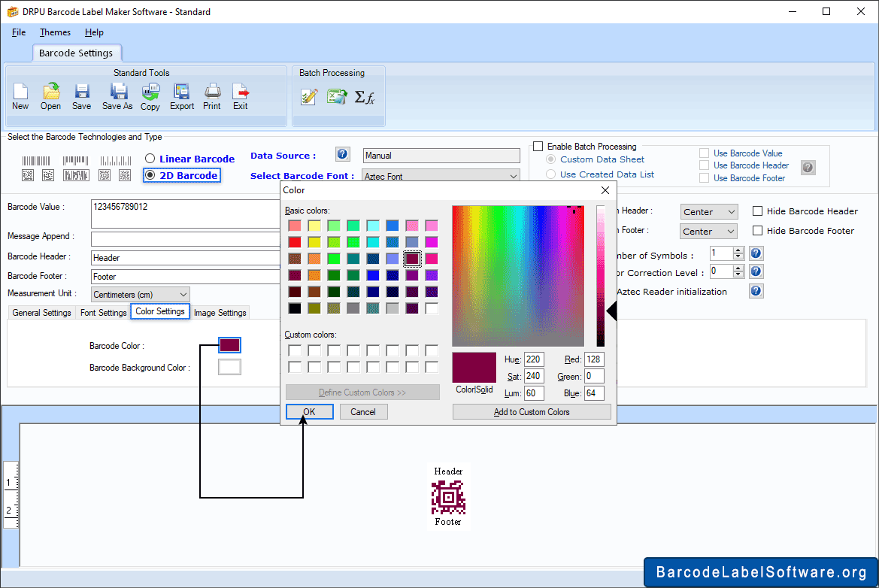Open help for Number of Symbols
Image resolution: width=879 pixels, height=588 pixels.
coord(756,253)
